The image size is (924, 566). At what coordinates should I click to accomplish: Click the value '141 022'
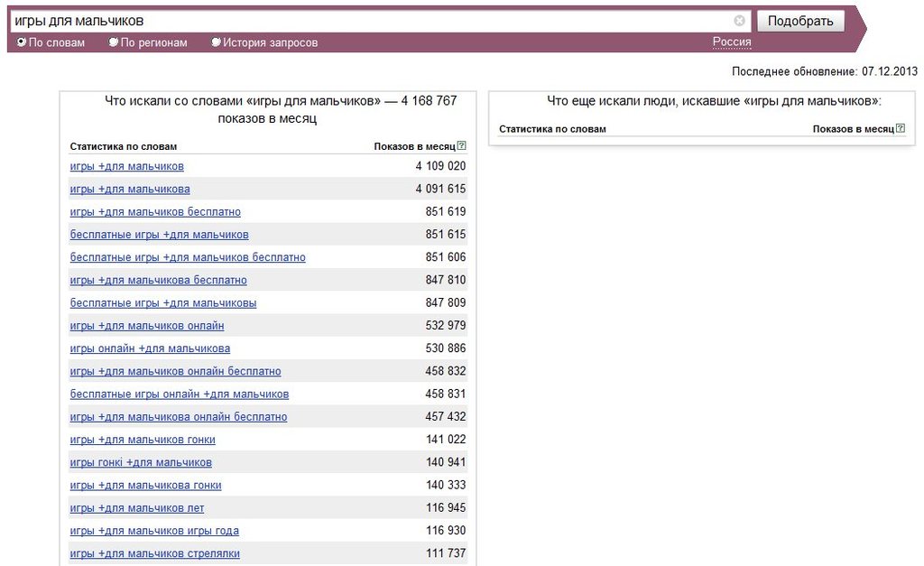coord(446,440)
